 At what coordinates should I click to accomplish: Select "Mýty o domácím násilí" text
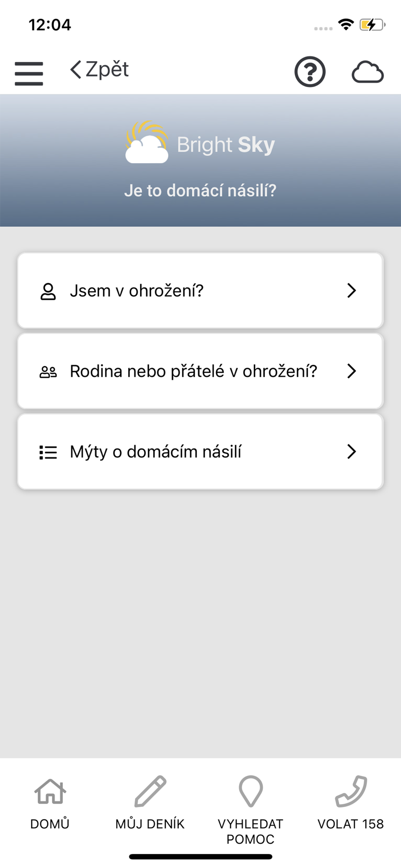(x=155, y=452)
